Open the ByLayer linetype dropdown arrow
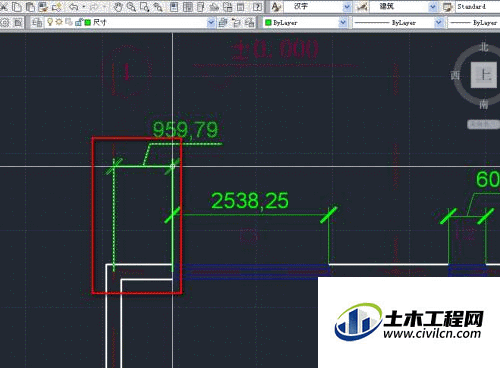The height and width of the screenshot is (368, 500). (439, 22)
